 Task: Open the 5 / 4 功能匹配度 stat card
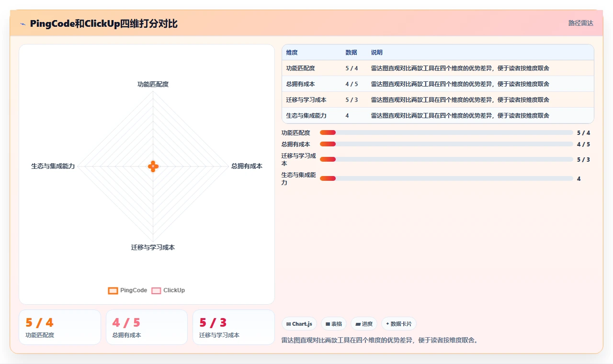click(x=60, y=327)
